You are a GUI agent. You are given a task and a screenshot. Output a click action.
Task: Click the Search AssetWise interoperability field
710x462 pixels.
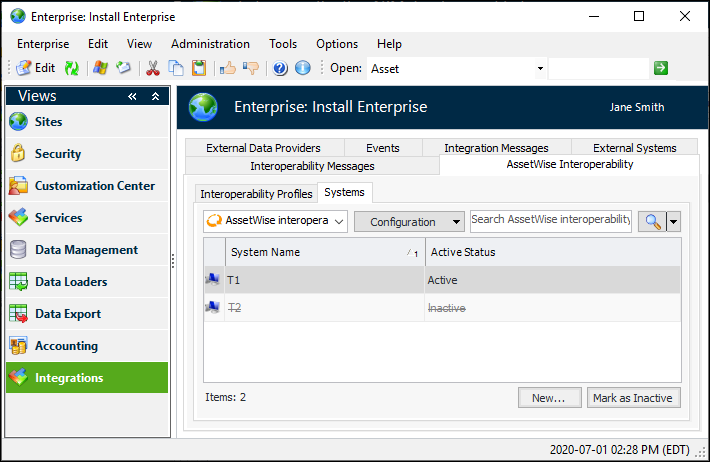click(550, 220)
